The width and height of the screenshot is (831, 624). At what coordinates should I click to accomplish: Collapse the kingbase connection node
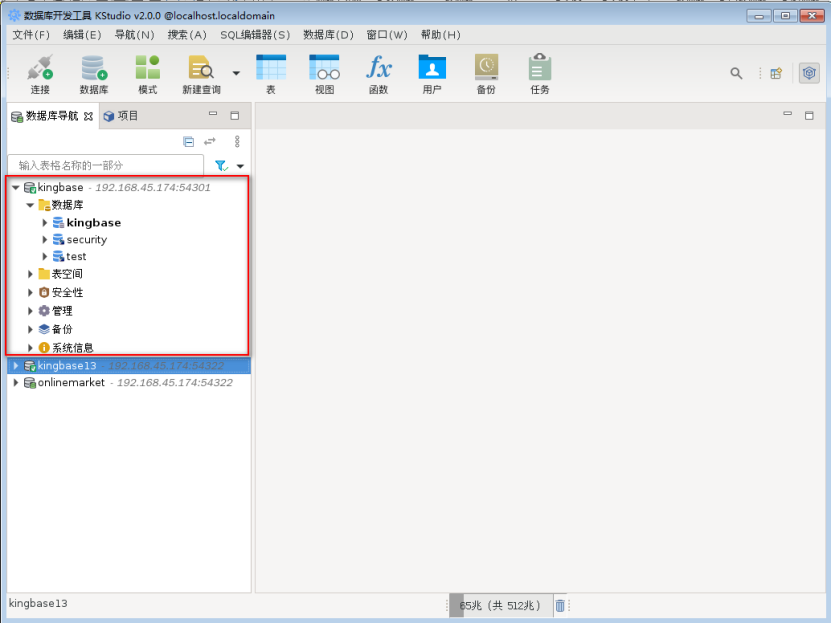point(16,188)
